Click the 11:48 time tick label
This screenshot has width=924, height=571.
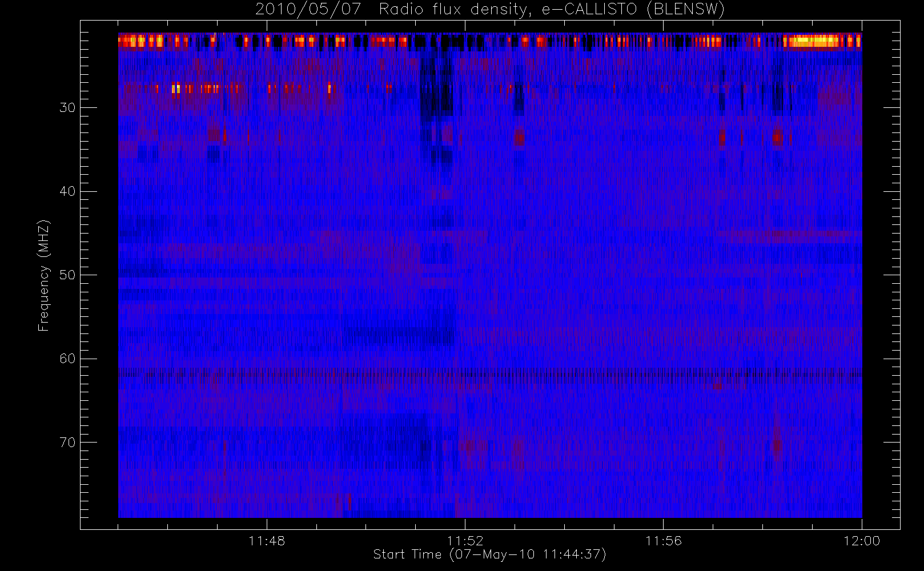267,541
